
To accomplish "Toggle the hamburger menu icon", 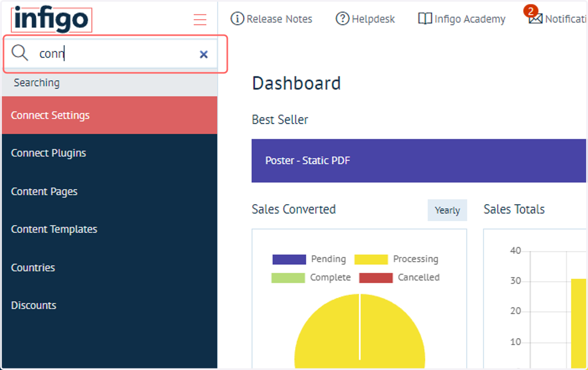I will point(200,20).
